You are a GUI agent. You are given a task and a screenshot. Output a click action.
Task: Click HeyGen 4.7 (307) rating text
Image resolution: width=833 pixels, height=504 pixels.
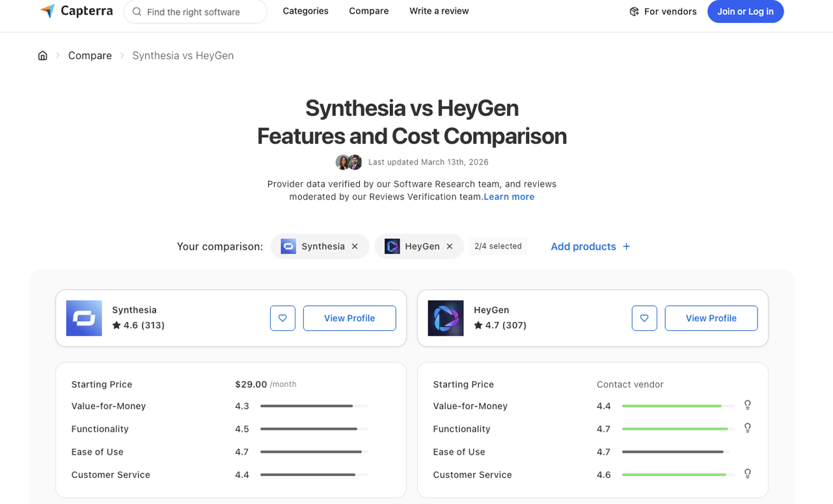point(506,325)
